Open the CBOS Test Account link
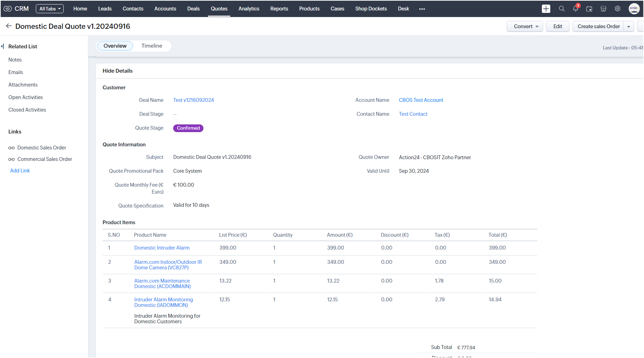644x358 pixels. pyautogui.click(x=421, y=100)
